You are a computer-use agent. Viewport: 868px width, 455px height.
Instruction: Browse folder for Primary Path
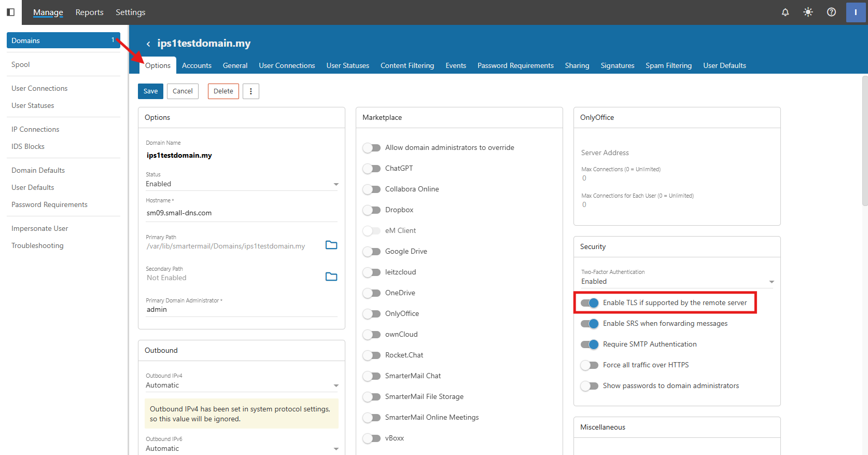[x=331, y=245]
